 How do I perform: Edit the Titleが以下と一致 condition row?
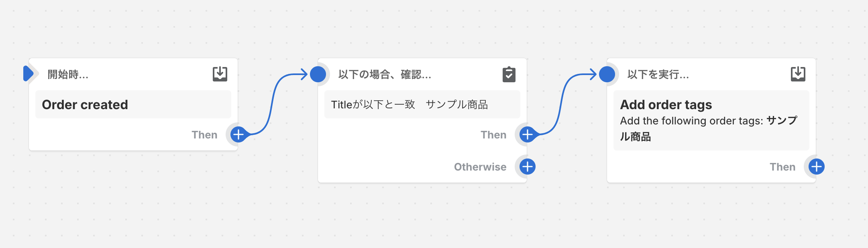(422, 104)
